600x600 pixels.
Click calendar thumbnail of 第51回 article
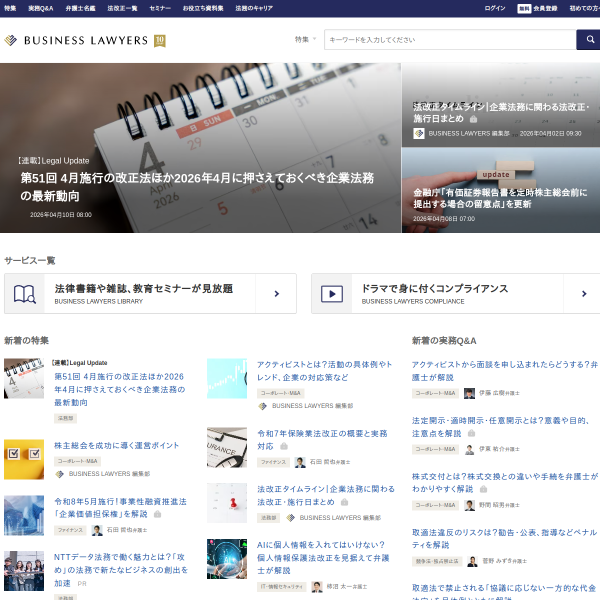[x=24, y=378]
